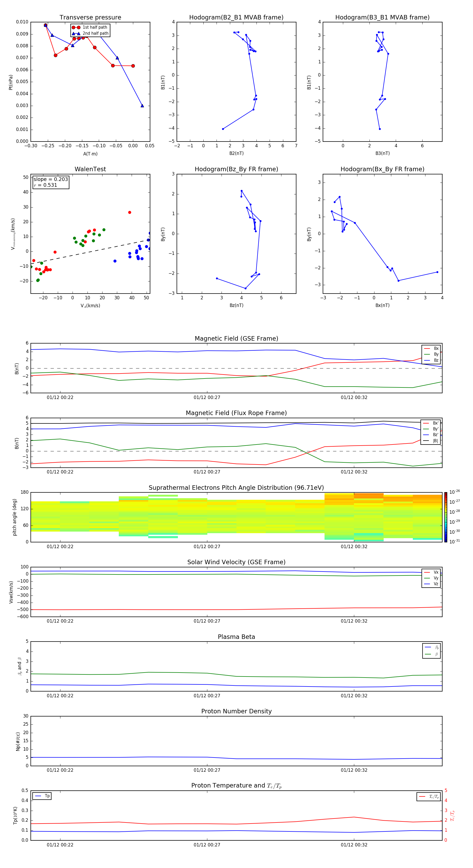Screen dimensions: 473x868
Task: Click the 'Plasma Beta' plot title
Action: [236, 637]
